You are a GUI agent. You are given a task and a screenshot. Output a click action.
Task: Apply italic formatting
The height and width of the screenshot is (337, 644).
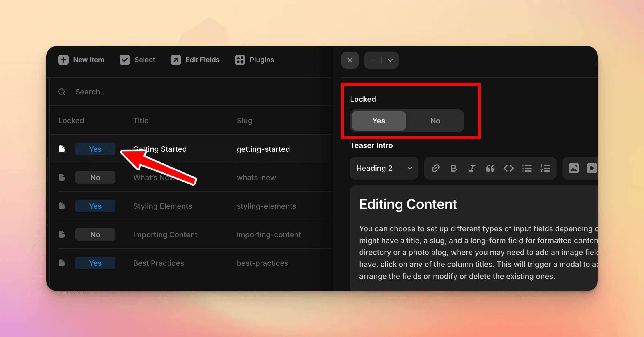pyautogui.click(x=472, y=168)
